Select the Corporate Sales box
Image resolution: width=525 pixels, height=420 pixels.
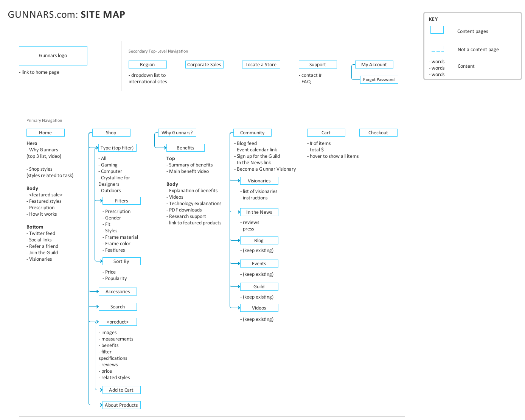204,64
